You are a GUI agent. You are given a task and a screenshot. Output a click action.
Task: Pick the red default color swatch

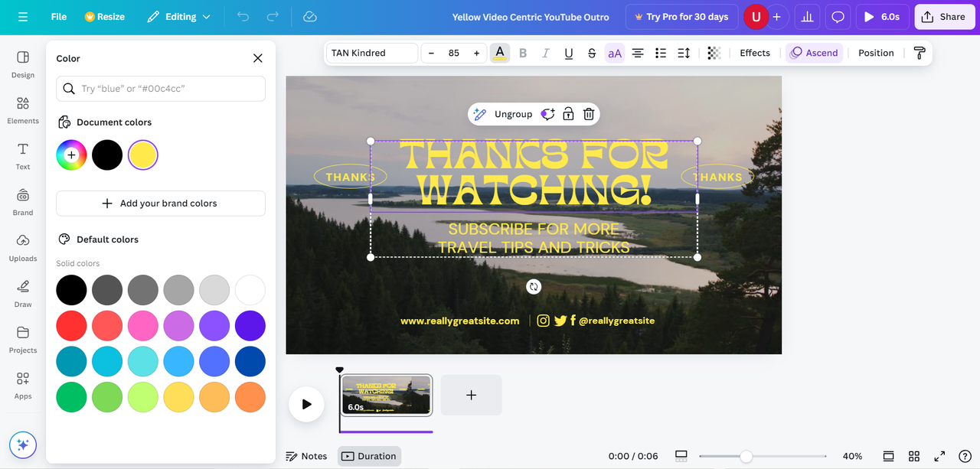(71, 326)
